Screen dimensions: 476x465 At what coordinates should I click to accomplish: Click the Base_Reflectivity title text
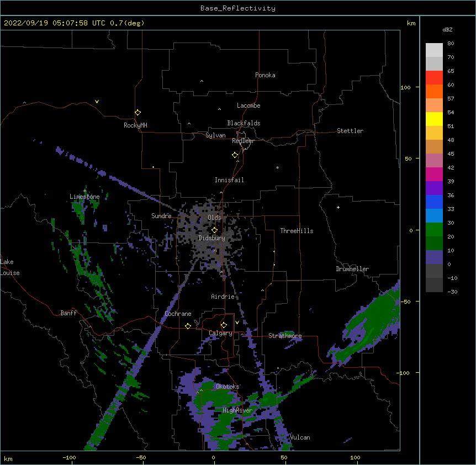coord(237,8)
